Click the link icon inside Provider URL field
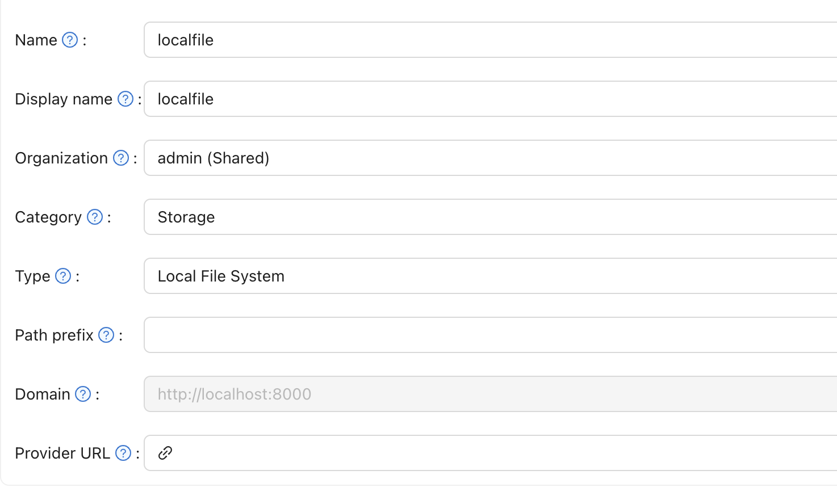This screenshot has width=837, height=504. coord(165,453)
